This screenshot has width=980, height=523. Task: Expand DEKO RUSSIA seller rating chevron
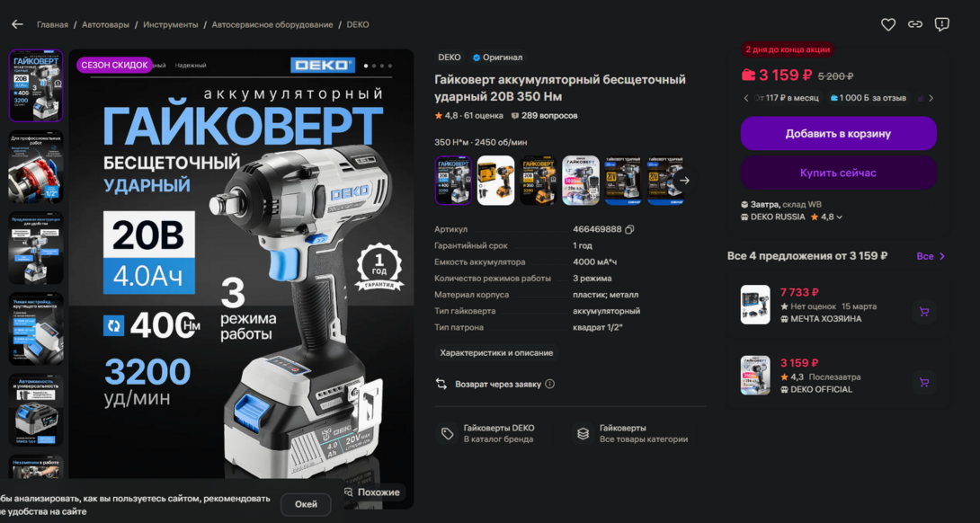point(840,217)
